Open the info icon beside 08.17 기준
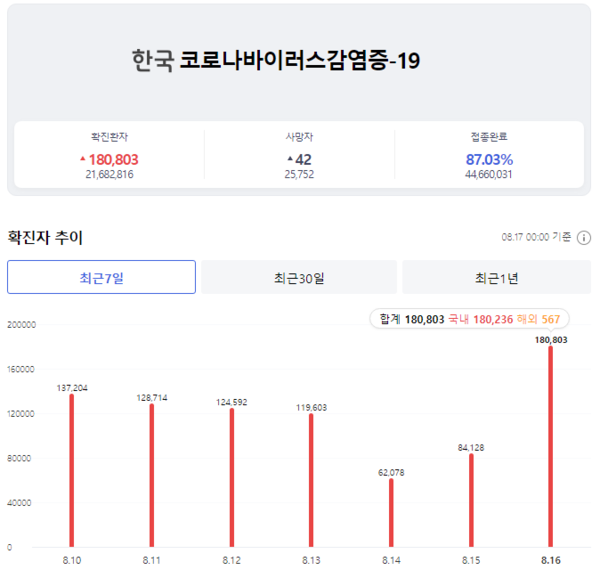The image size is (600, 570). click(584, 238)
